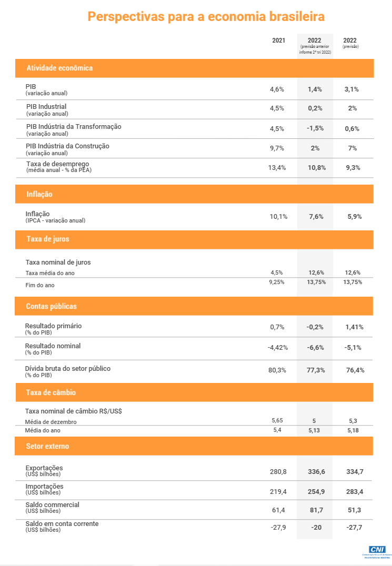Click the Setor externo section header

[194, 446]
